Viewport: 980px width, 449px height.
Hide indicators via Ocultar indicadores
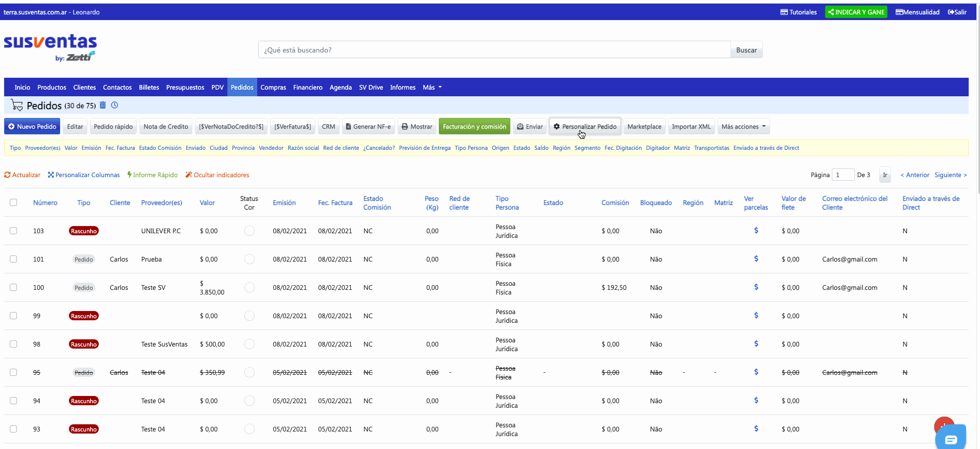217,175
